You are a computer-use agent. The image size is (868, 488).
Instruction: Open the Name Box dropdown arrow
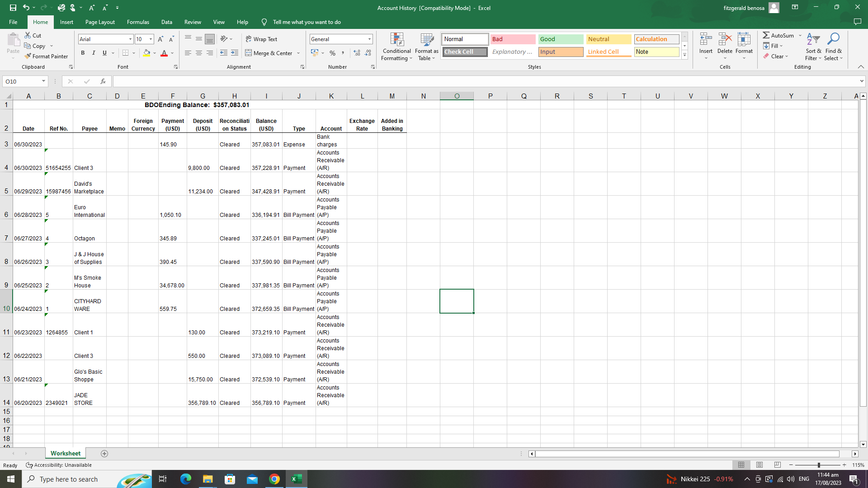tap(43, 81)
